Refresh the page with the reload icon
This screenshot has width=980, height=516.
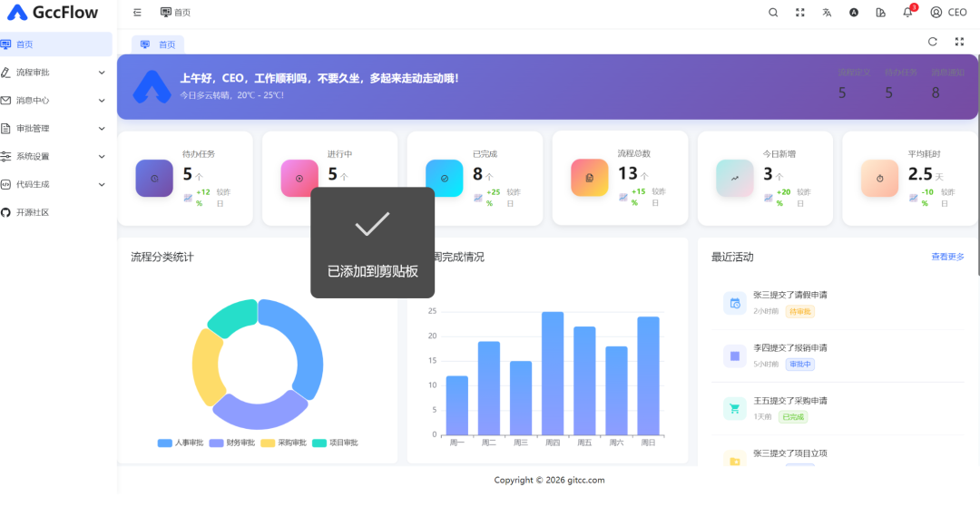933,42
